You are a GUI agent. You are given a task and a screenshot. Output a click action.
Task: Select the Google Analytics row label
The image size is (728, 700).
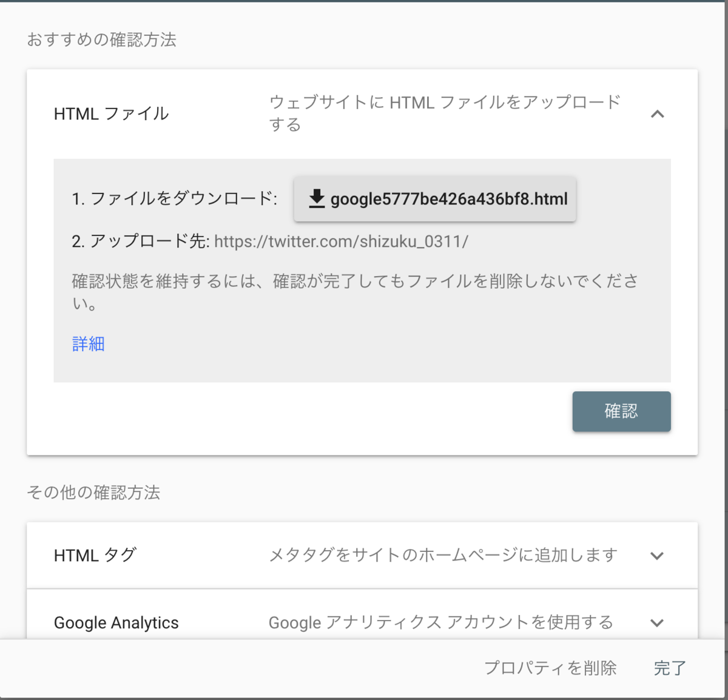pyautogui.click(x=116, y=622)
